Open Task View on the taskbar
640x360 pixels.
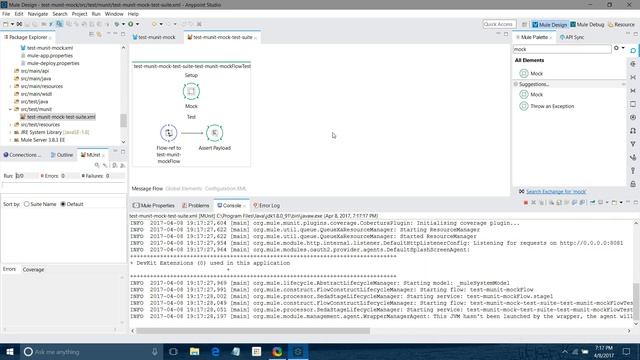pyautogui.click(x=173, y=351)
